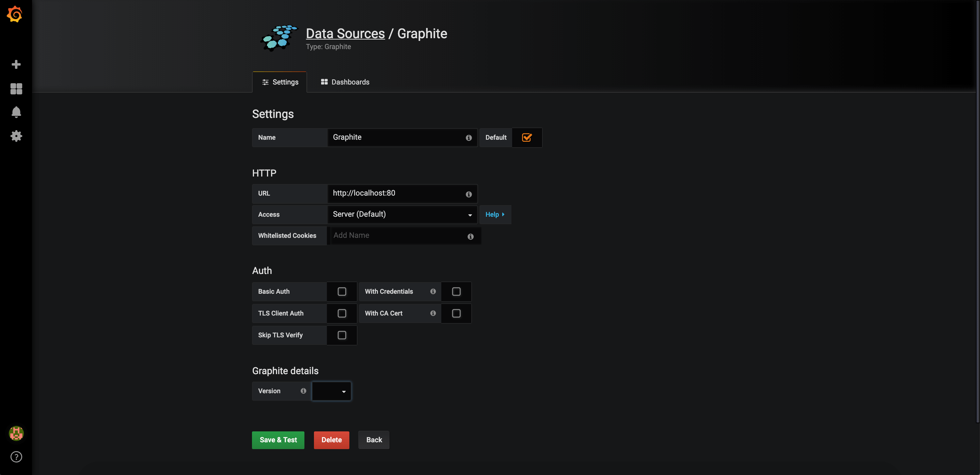The width and height of the screenshot is (980, 475).
Task: Show info tooltip for With CA Cert
Action: click(433, 313)
